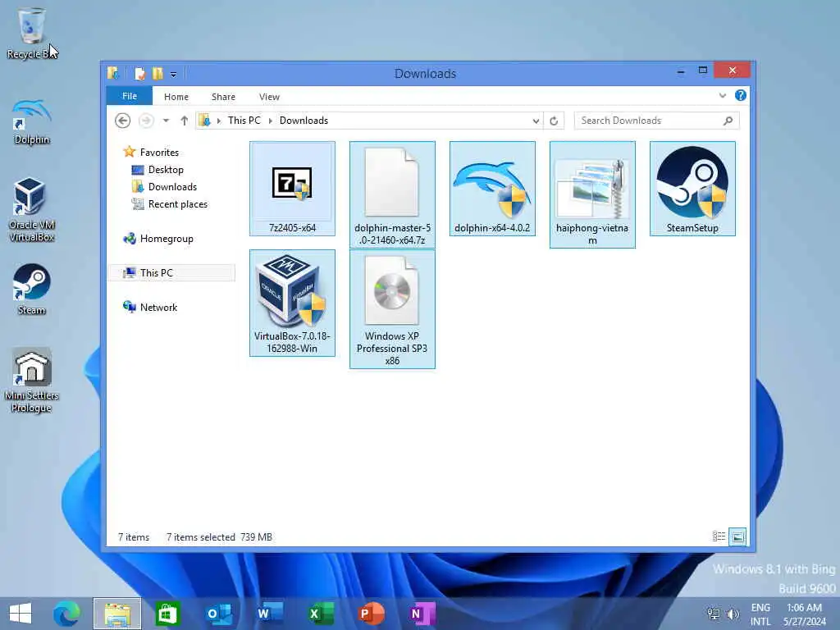Select This PC in navigation pane
Image resolution: width=840 pixels, height=630 pixels.
coord(172,272)
